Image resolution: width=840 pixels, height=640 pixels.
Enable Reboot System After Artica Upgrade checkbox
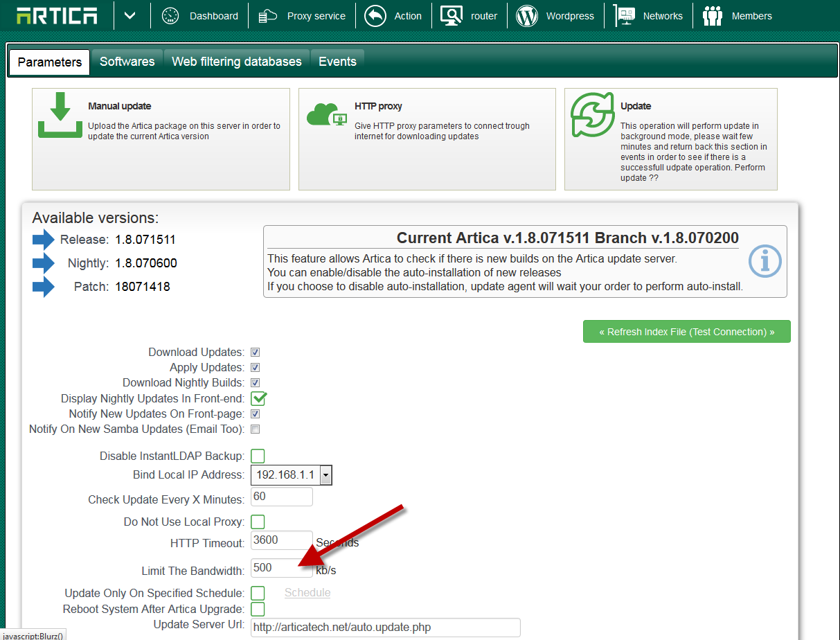(258, 610)
